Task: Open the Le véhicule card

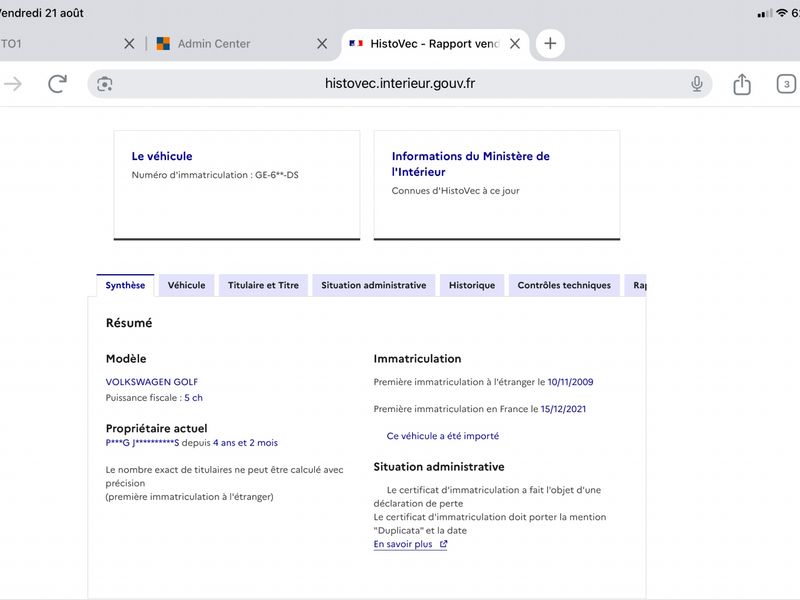Action: pos(237,185)
